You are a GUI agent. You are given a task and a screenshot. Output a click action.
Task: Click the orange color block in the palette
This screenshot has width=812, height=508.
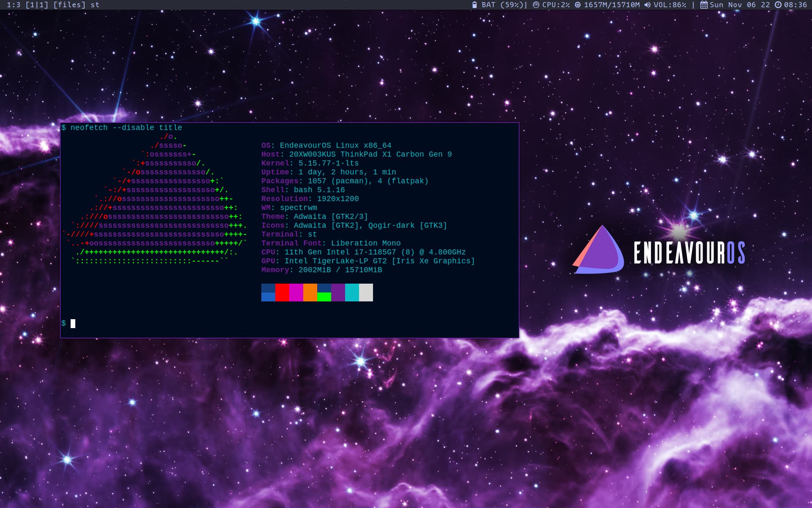pyautogui.click(x=310, y=293)
